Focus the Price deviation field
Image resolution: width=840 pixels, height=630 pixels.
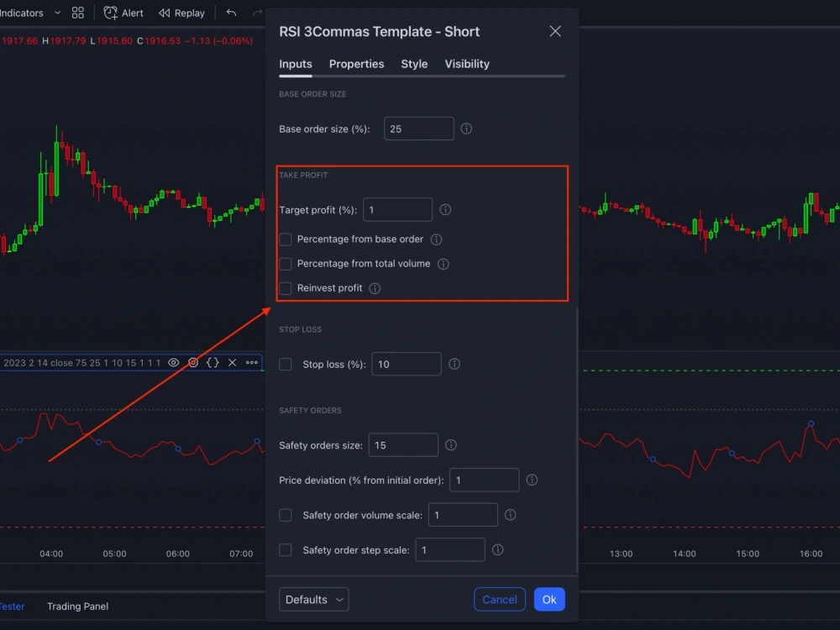[x=485, y=480]
